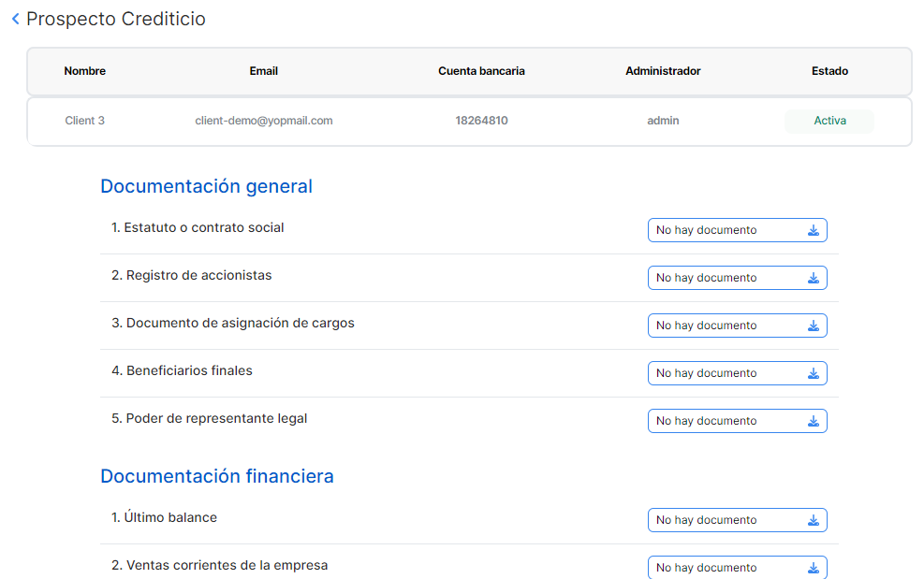
Task: Click the Estado column header
Action: pyautogui.click(x=829, y=71)
